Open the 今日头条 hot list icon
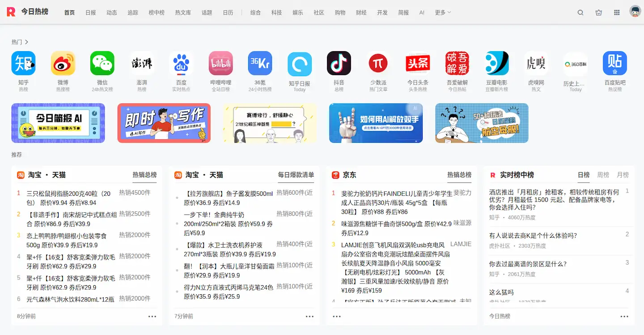The width and height of the screenshot is (644, 335). pyautogui.click(x=418, y=63)
